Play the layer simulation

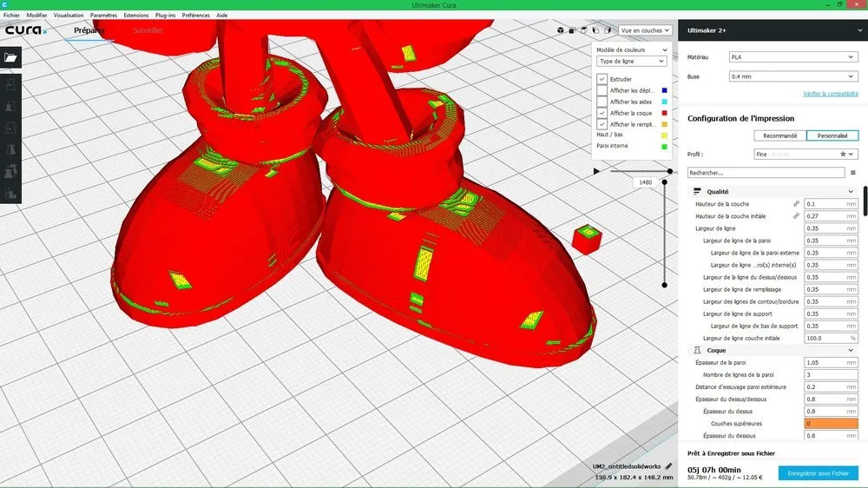pos(596,171)
